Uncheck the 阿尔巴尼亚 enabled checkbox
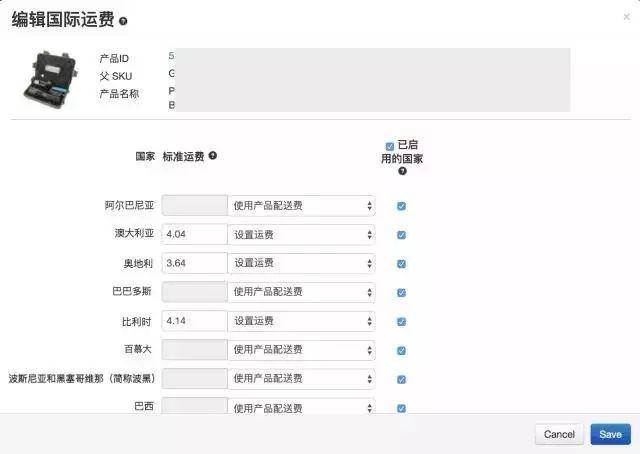 point(402,206)
